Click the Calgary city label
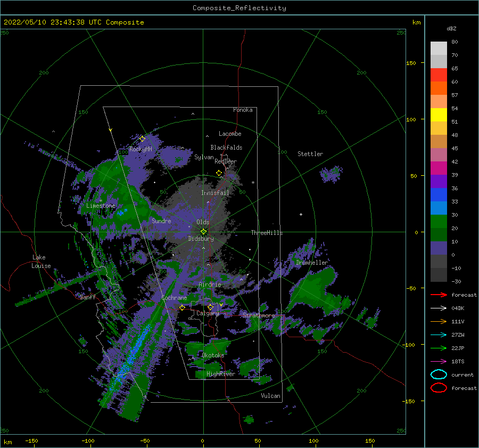 point(208,313)
